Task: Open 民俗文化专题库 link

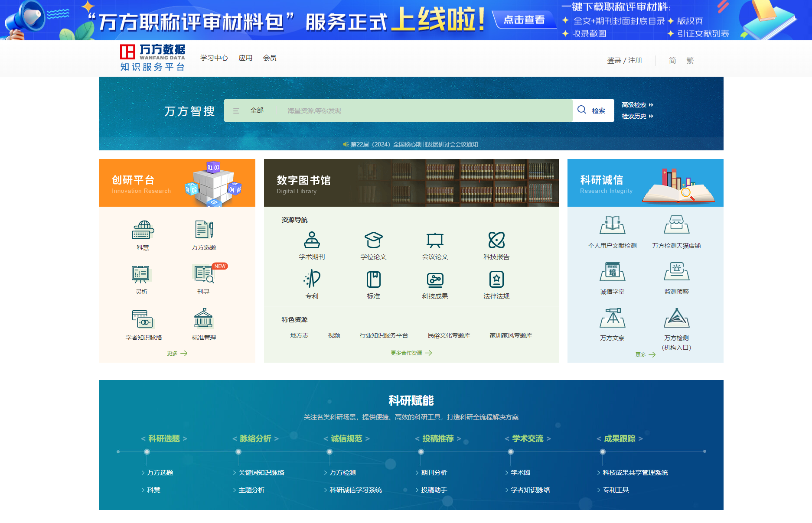Action: tap(449, 335)
